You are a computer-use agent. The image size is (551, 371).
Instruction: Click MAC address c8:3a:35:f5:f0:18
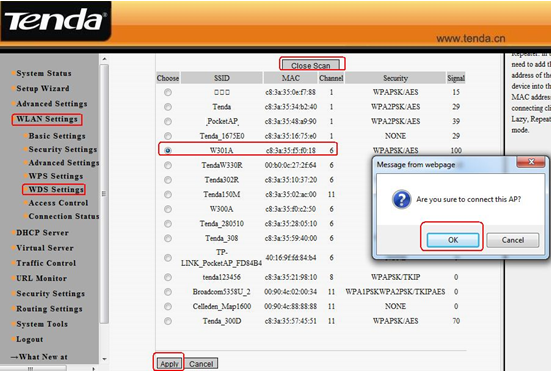point(291,150)
